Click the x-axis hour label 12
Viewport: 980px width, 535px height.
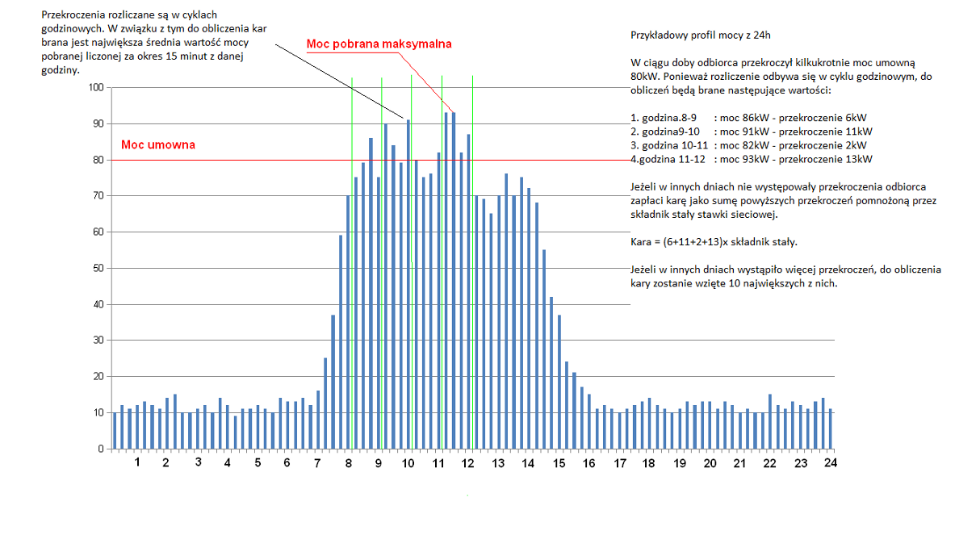pyautogui.click(x=469, y=463)
